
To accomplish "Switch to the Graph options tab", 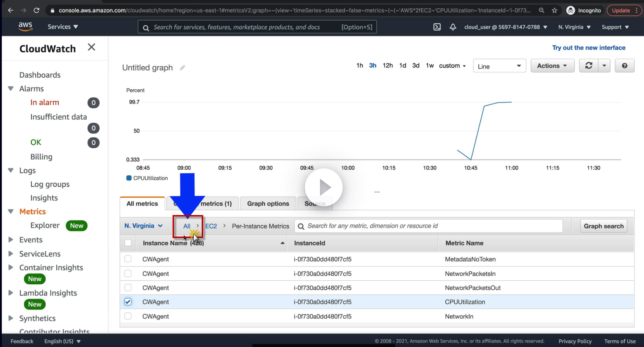I will (268, 203).
